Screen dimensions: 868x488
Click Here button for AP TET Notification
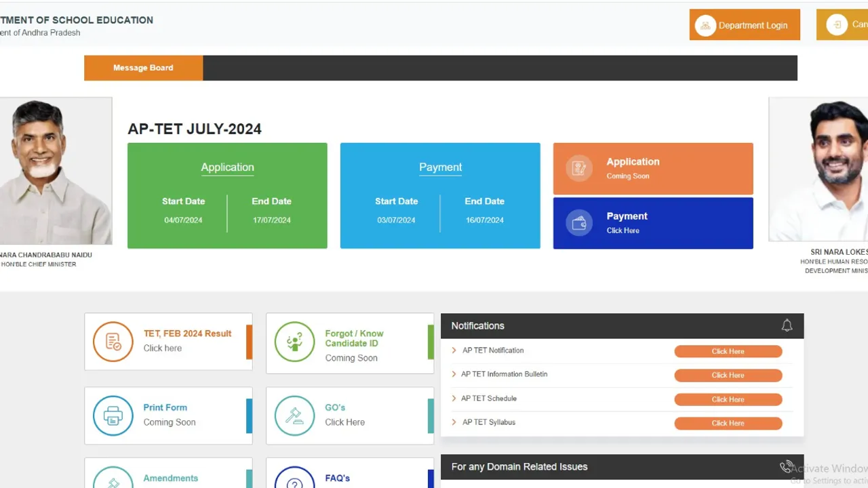tap(728, 351)
